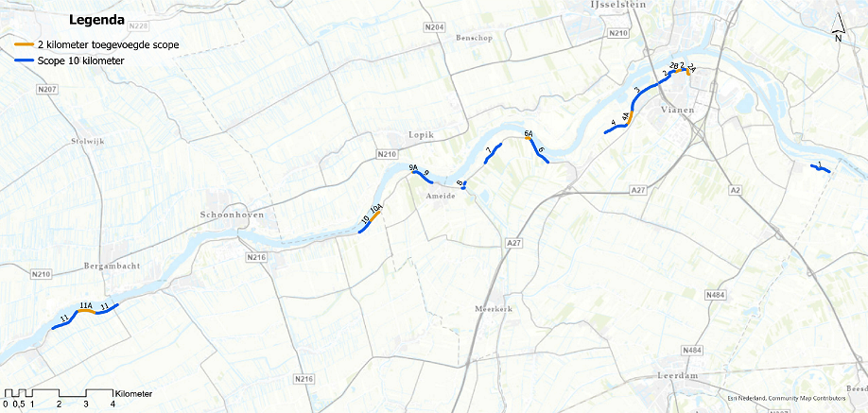The image size is (868, 413).
Task: Click the north arrow compass icon
Action: tap(838, 27)
